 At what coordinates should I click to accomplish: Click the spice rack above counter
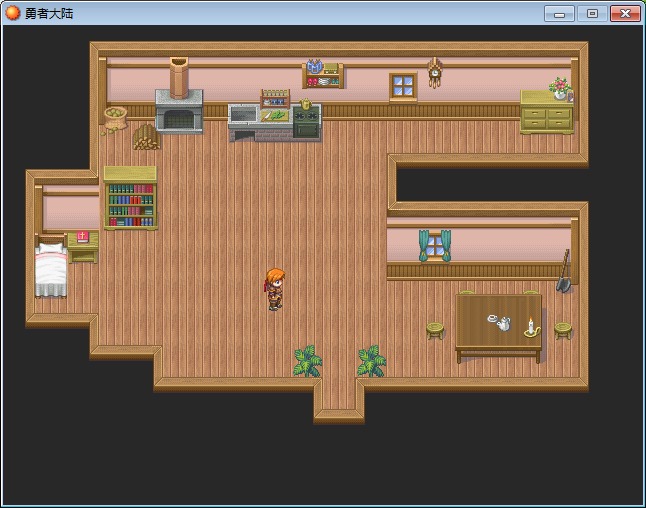[x=275, y=98]
